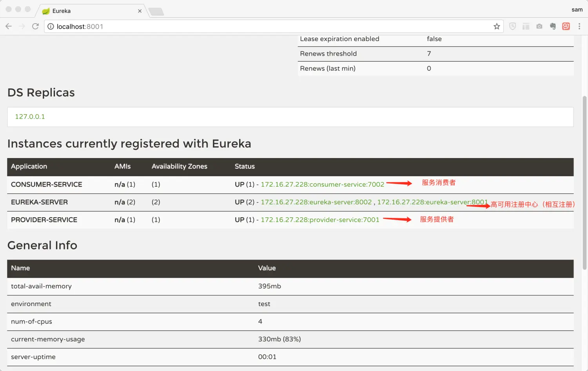Open eureka-server:8002 instance link
The height and width of the screenshot is (371, 588).
pyautogui.click(x=316, y=202)
